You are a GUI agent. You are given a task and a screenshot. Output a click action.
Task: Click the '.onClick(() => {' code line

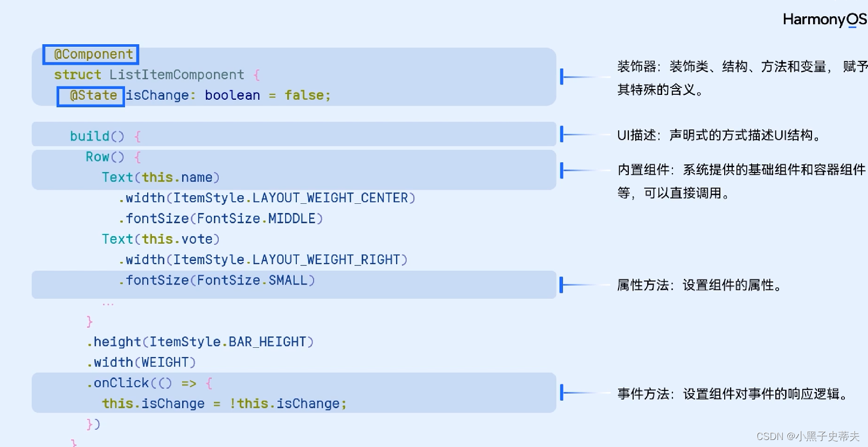pos(150,383)
